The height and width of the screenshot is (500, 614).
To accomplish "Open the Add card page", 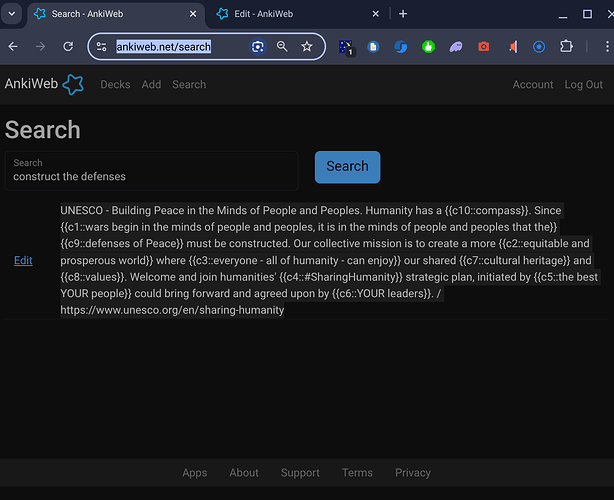I will (x=151, y=85).
